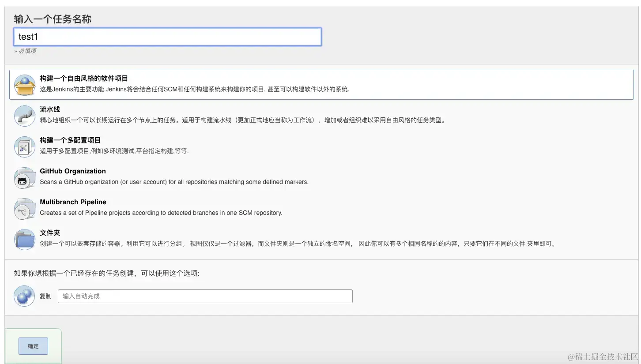The image size is (641, 364).
Task: Click the 复制 label text
Action: point(45,296)
